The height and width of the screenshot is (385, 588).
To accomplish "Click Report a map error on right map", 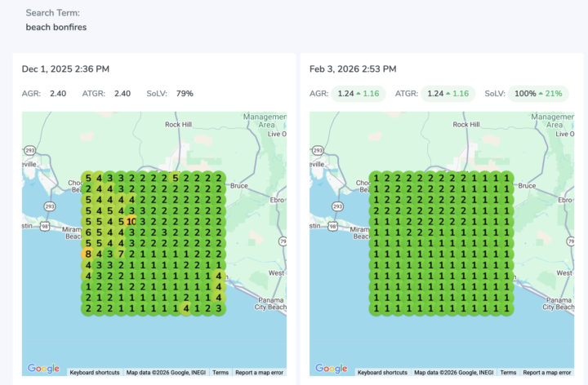I will coord(547,372).
